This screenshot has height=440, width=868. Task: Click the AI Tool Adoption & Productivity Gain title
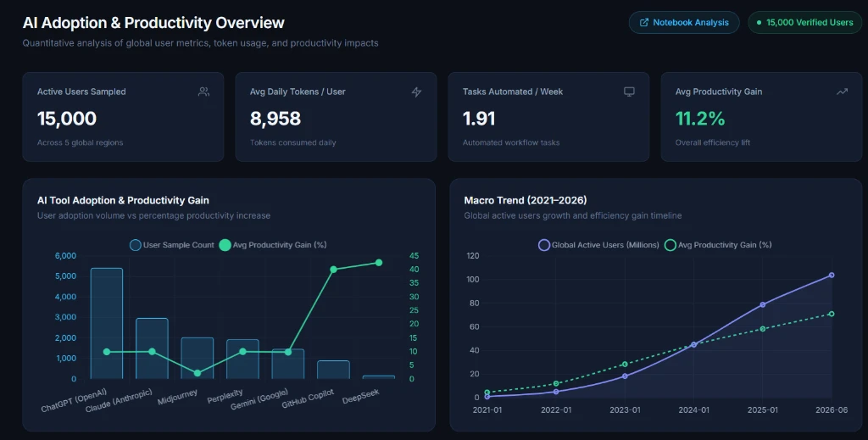coord(123,200)
